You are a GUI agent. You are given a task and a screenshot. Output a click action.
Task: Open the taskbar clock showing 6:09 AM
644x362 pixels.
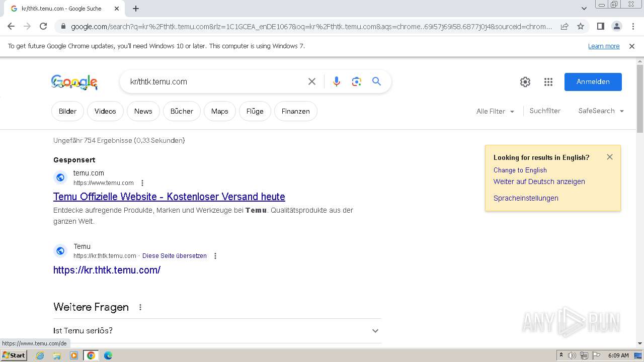[x=618, y=355]
